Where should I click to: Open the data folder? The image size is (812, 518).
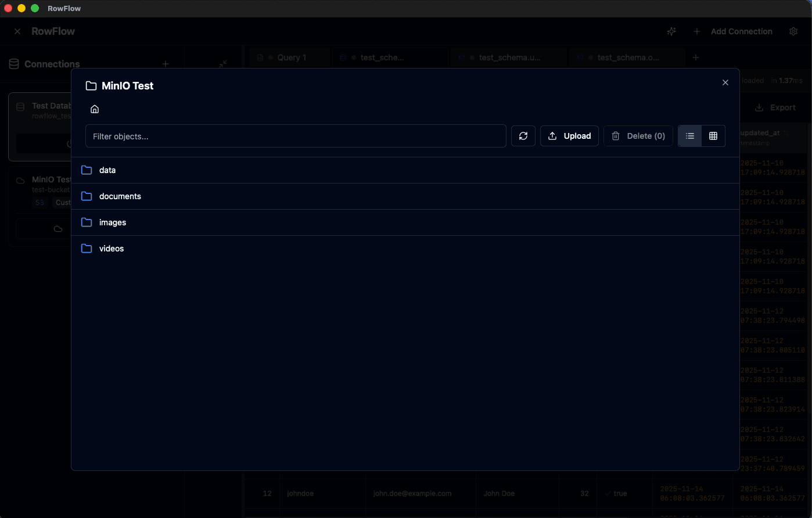pyautogui.click(x=107, y=170)
